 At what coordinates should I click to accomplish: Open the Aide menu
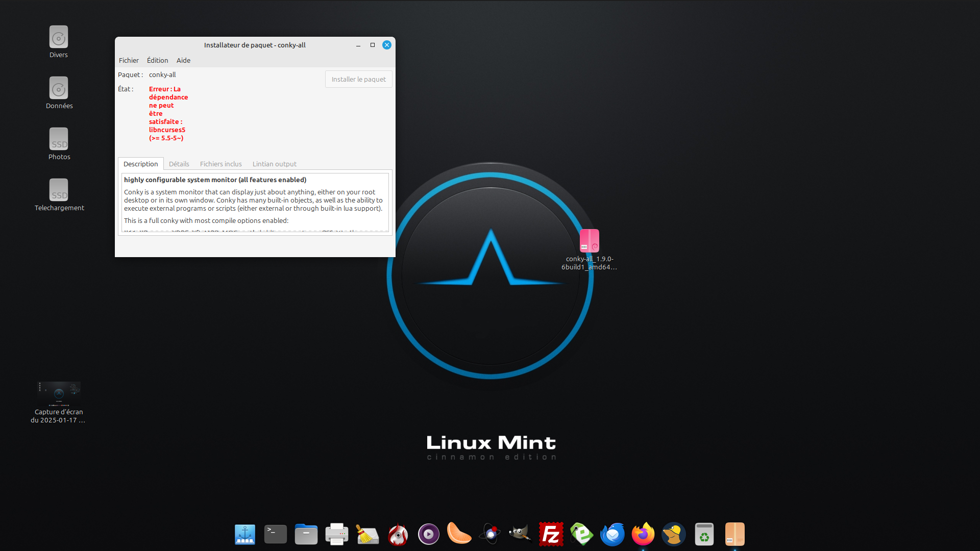[183, 60]
